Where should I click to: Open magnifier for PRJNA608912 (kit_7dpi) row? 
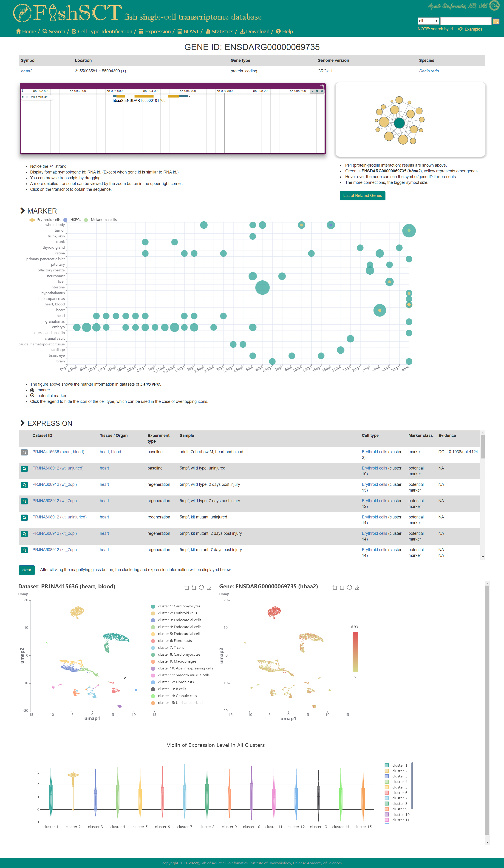pyautogui.click(x=24, y=550)
